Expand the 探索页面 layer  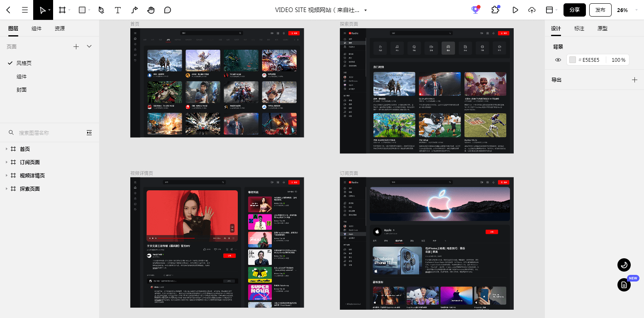6,189
